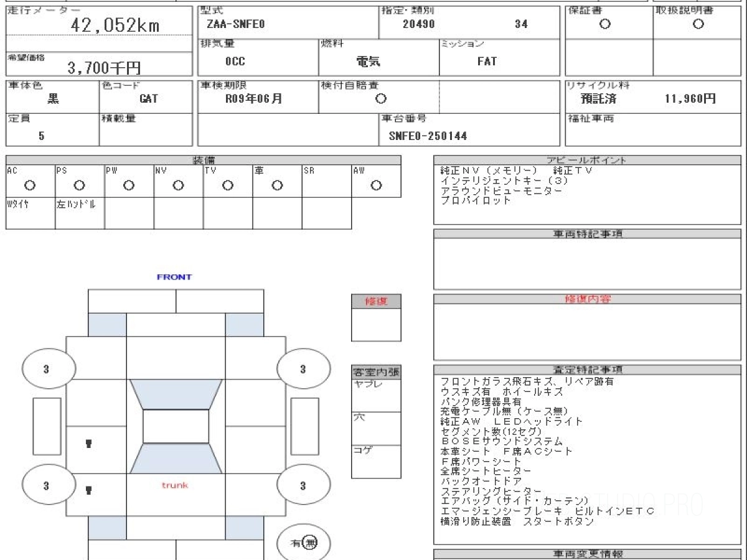
Task: Click the transmission value FAT
Action: (x=487, y=62)
